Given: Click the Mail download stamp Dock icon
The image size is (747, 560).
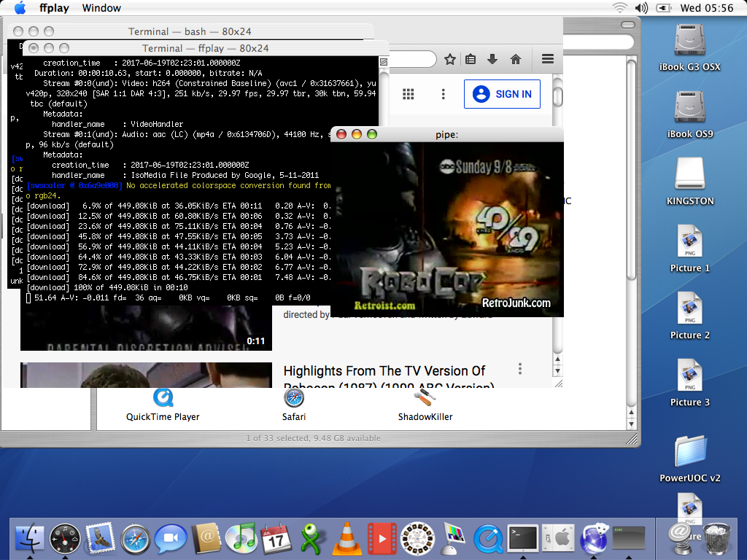Looking at the screenshot, I should [x=681, y=539].
